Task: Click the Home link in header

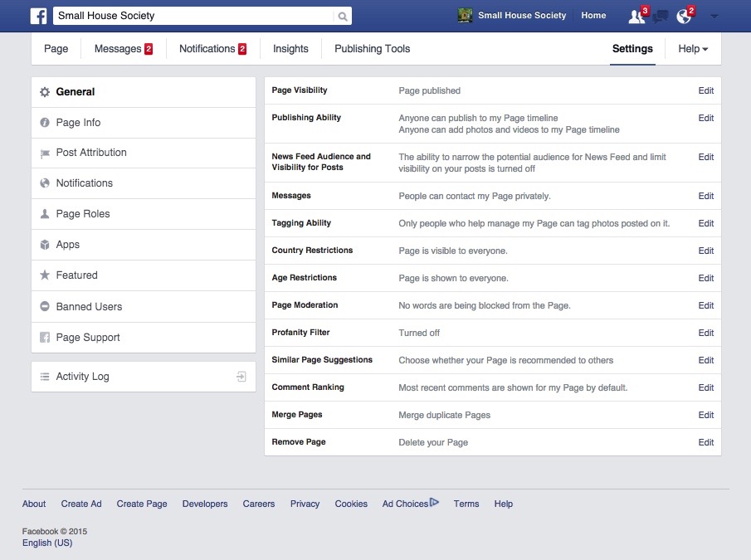Action: click(593, 15)
